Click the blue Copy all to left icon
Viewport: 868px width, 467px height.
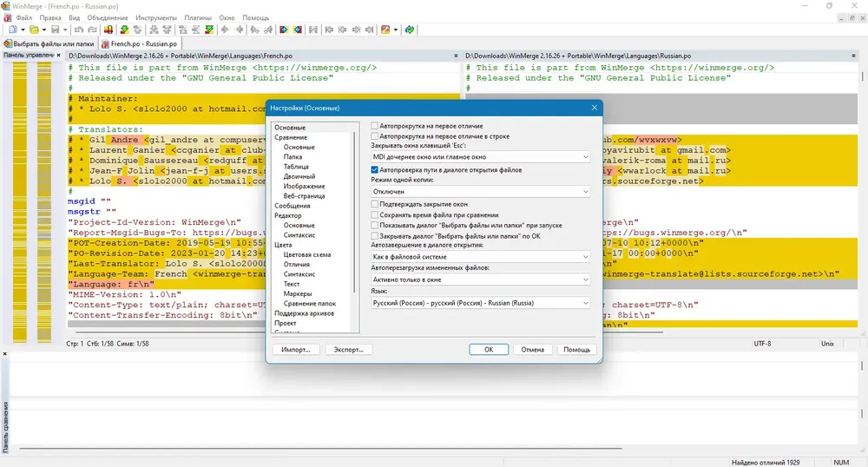[x=297, y=30]
